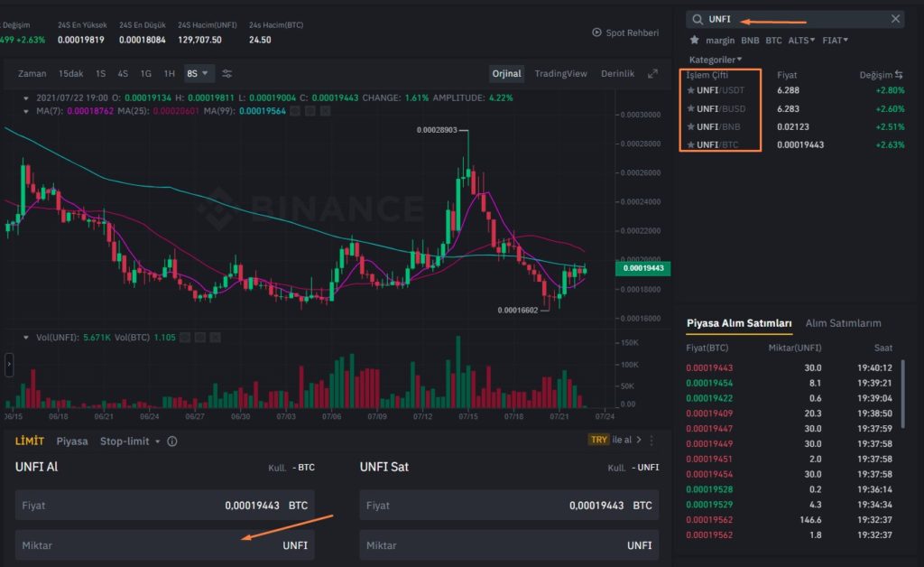The image size is (924, 567).
Task: Expand the side panel handle left of the volume chart
Action: tap(9, 365)
